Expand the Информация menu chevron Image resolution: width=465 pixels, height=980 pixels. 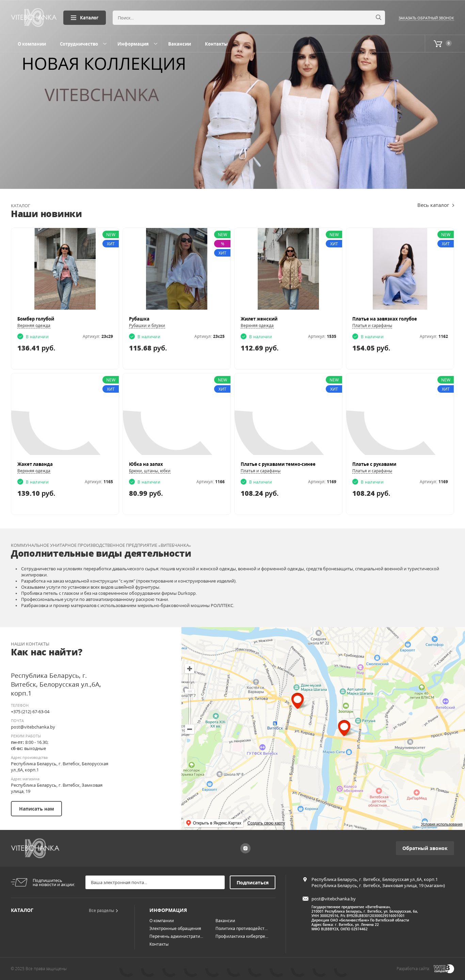pyautogui.click(x=155, y=44)
